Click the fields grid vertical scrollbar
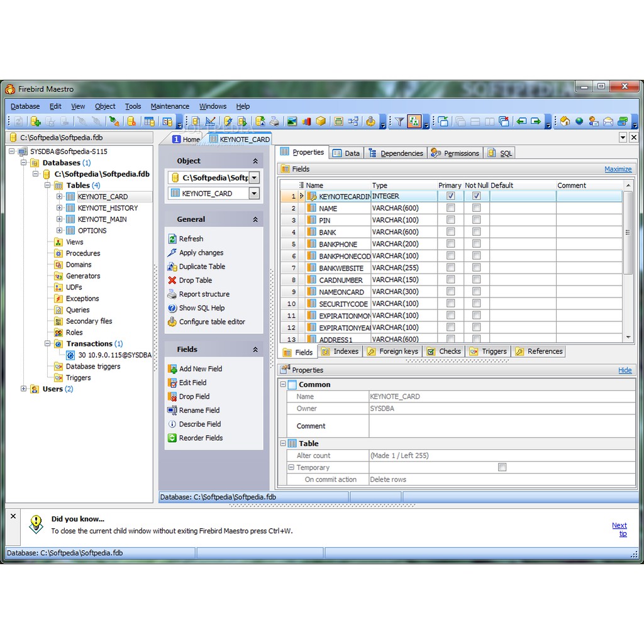 pos(628,233)
